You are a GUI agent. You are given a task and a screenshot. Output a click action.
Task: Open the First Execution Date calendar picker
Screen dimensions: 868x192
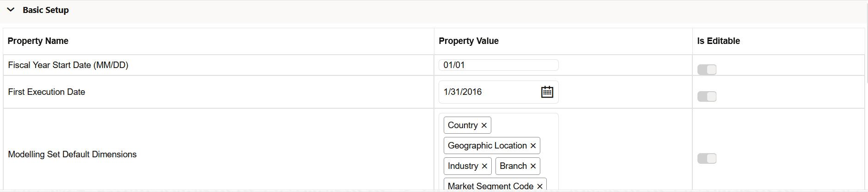[x=547, y=92]
